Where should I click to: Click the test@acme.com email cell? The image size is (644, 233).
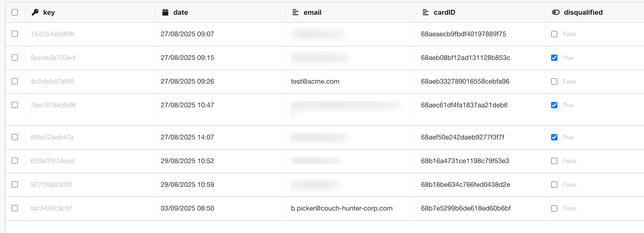[x=315, y=81]
